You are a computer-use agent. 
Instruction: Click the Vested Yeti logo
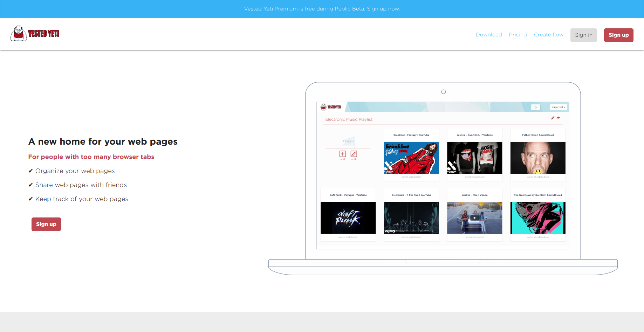point(35,34)
